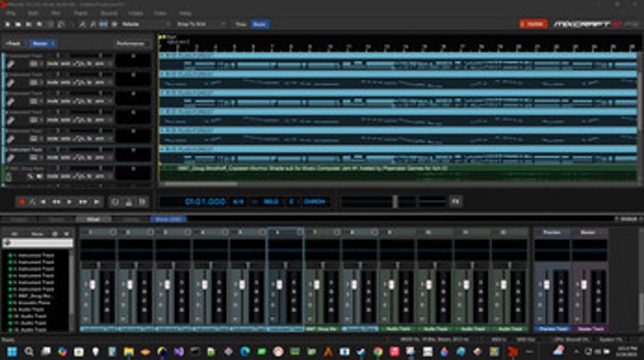Image resolution: width=644 pixels, height=360 pixels.
Task: Click the Performance button above the track list
Action: point(131,43)
